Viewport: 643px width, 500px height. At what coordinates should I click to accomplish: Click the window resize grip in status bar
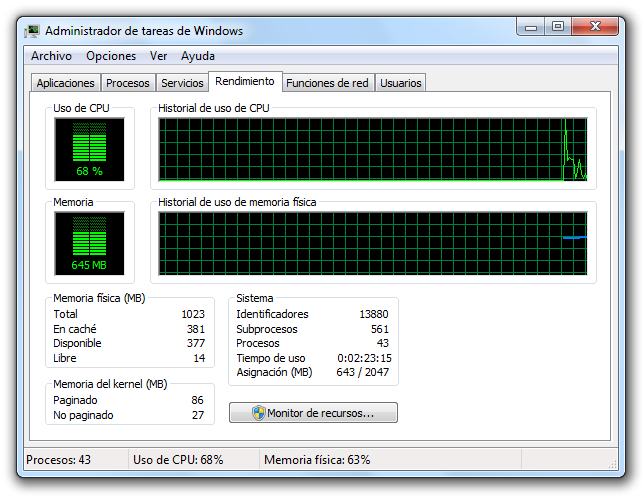coord(612,464)
